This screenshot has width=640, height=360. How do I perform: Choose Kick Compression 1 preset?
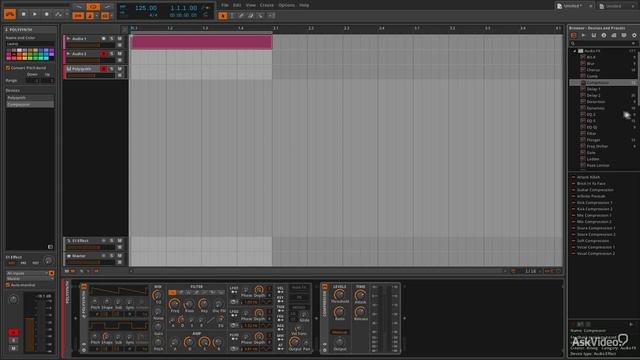tap(594, 202)
